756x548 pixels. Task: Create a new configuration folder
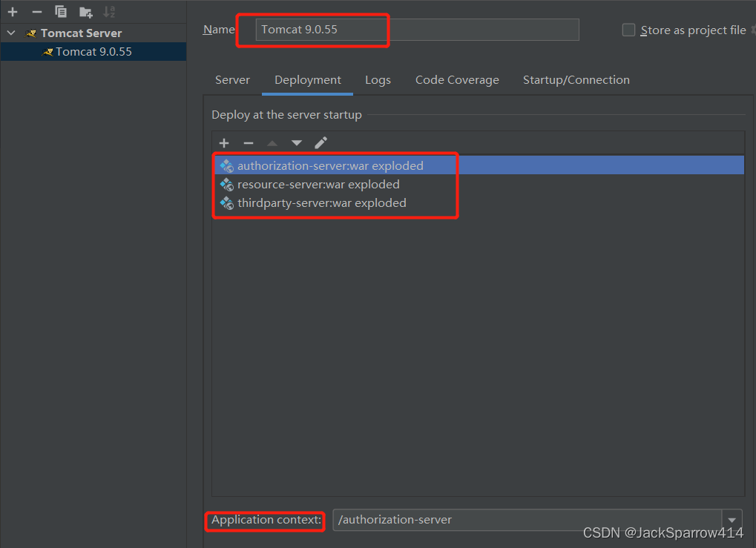[x=86, y=12]
